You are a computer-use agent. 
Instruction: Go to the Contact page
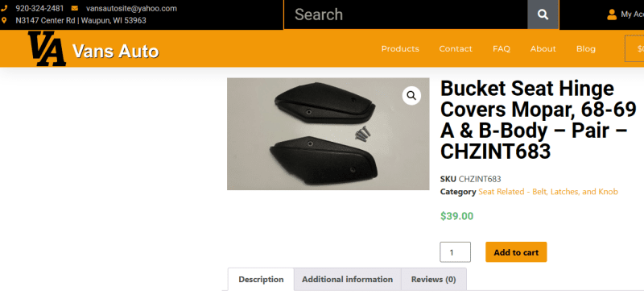coord(456,49)
